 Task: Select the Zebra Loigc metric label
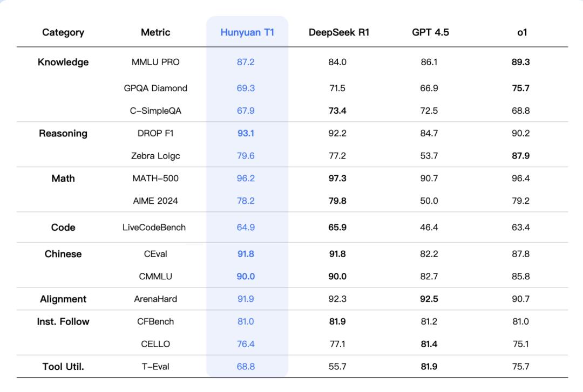(x=155, y=156)
